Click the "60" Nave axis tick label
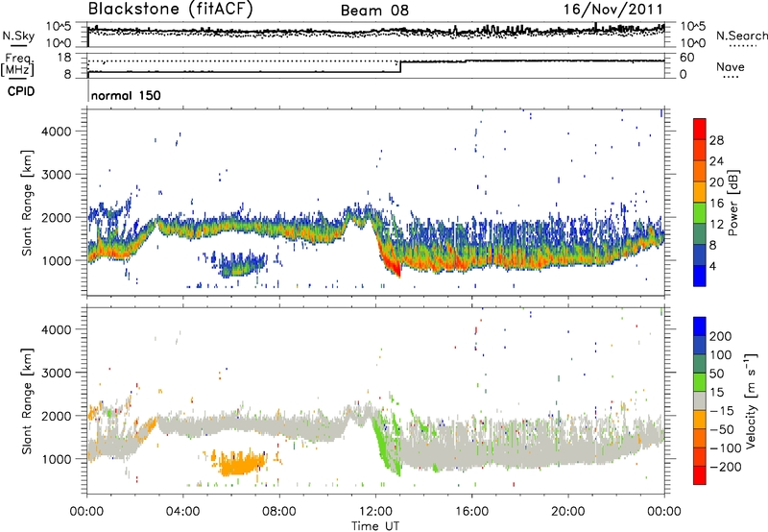768x532 pixels. [x=686, y=58]
